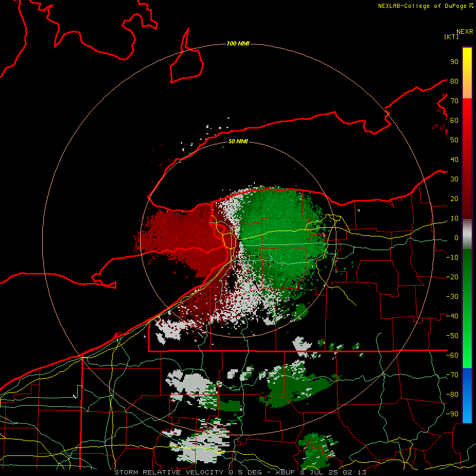This screenshot has height=476, width=476.
Task: Click the 100 NMI range ring label
Action: point(238,44)
